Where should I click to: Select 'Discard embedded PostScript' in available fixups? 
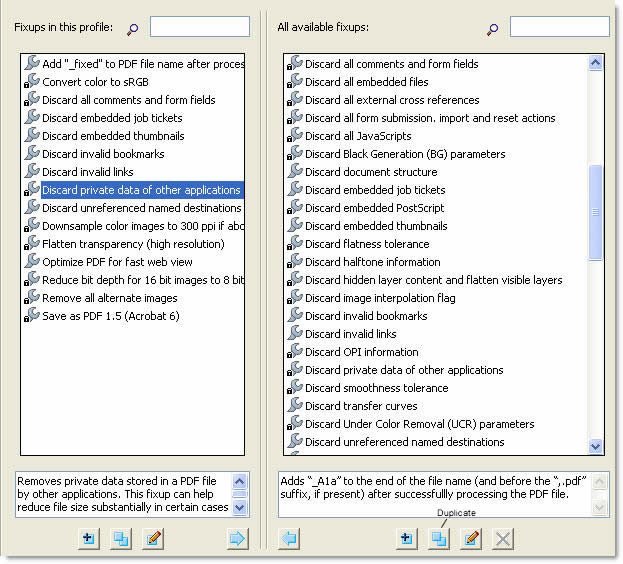[375, 208]
